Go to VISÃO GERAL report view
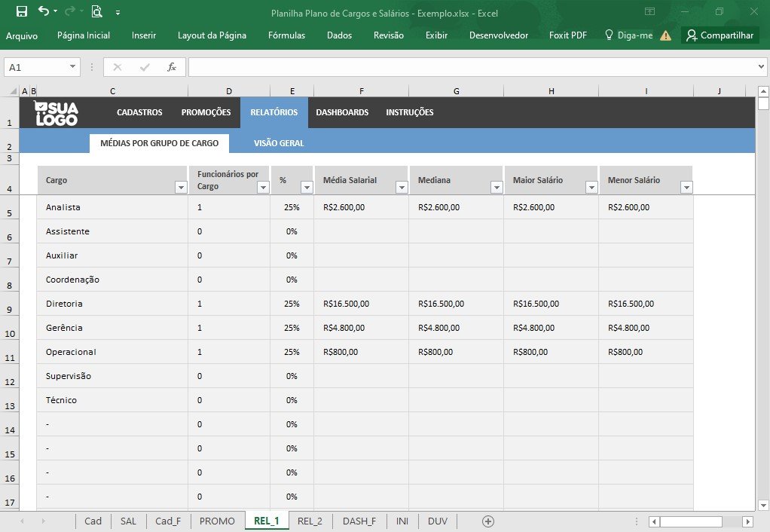This screenshot has width=770, height=532. tap(279, 143)
